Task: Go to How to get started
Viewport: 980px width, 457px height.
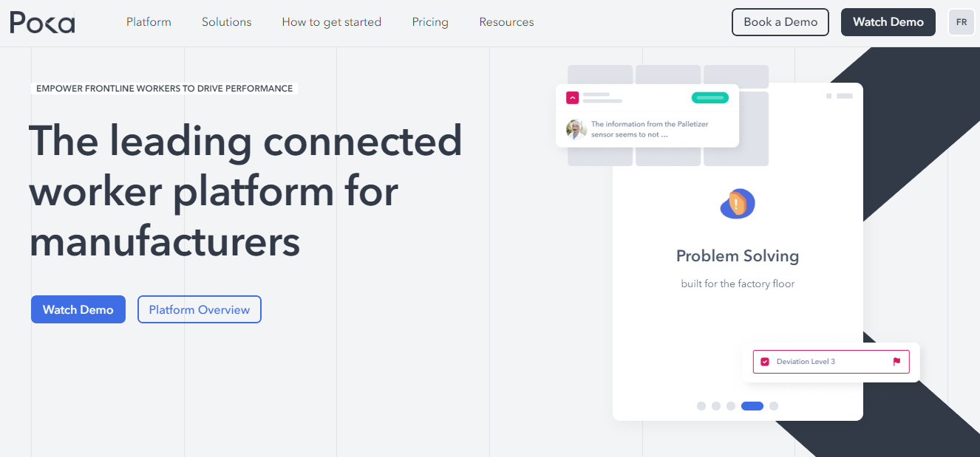Action: (x=332, y=22)
